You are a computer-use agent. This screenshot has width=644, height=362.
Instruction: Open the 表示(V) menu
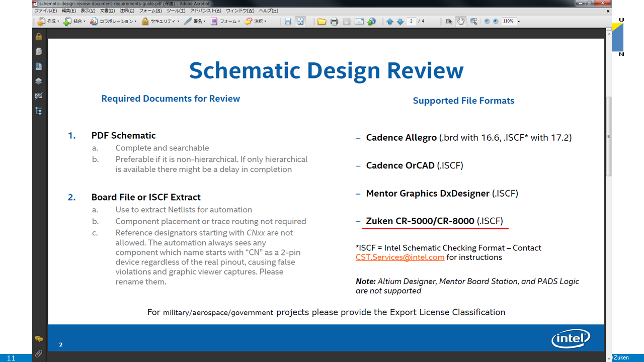point(88,11)
